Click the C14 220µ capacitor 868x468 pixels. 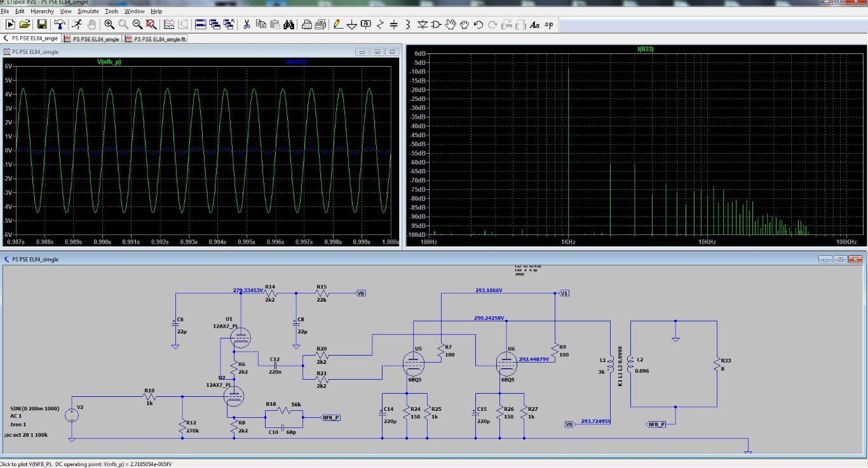[383, 413]
